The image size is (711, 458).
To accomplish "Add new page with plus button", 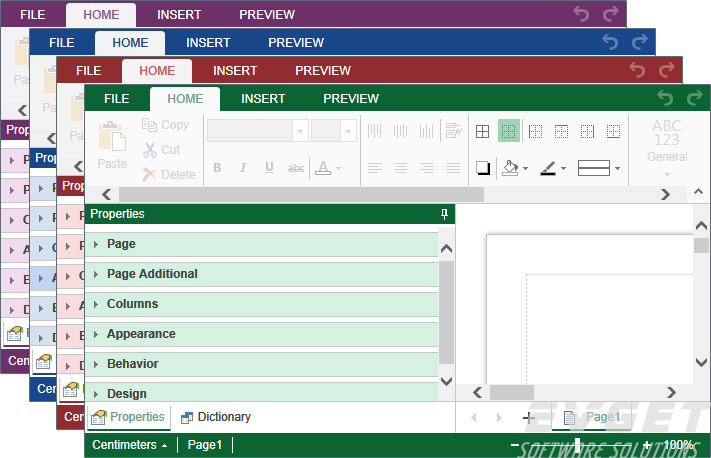I will [529, 417].
